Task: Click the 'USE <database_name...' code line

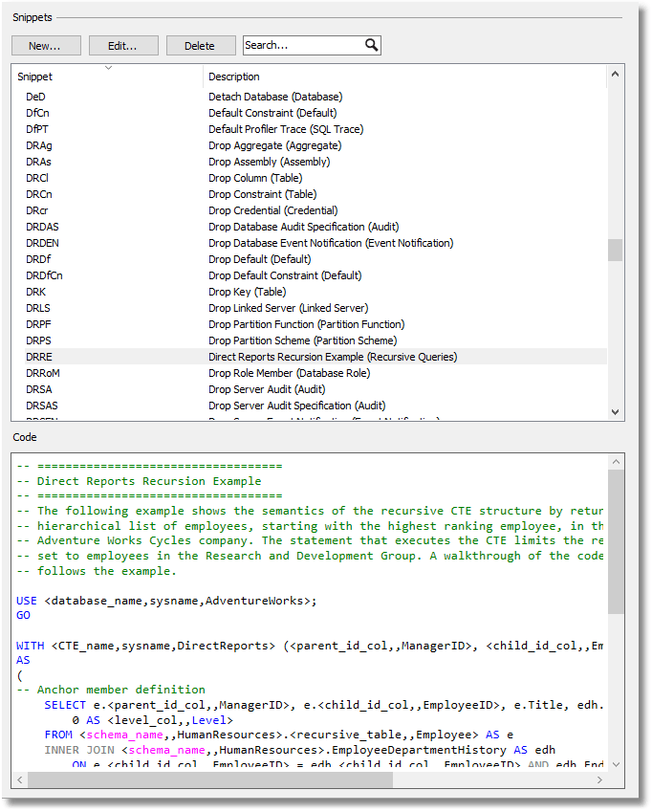Action: click(166, 601)
